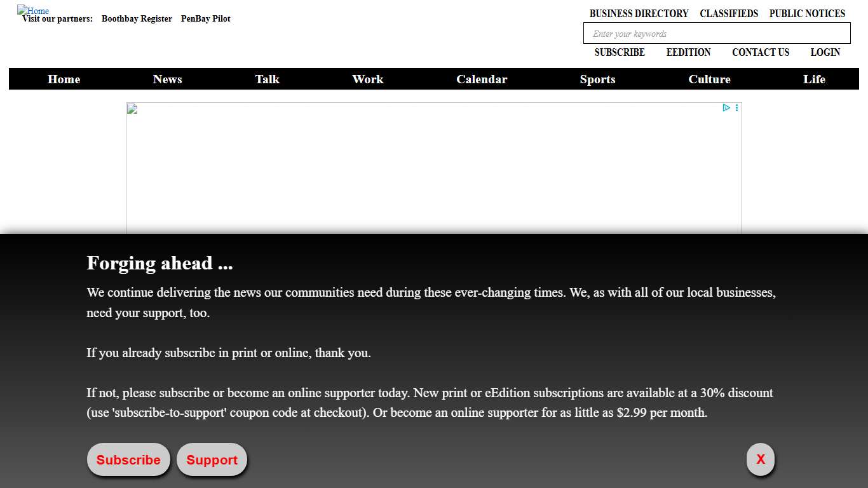Image resolution: width=868 pixels, height=488 pixels.
Task: Dismiss the banner with the X button
Action: coord(760,459)
